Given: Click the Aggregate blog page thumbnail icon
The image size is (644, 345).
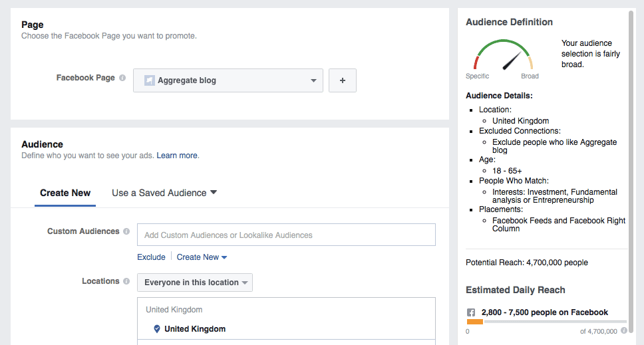Looking at the screenshot, I should click(150, 80).
